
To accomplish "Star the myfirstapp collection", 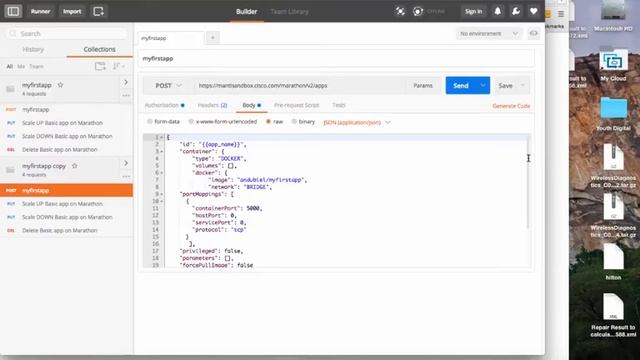I will click(60, 85).
